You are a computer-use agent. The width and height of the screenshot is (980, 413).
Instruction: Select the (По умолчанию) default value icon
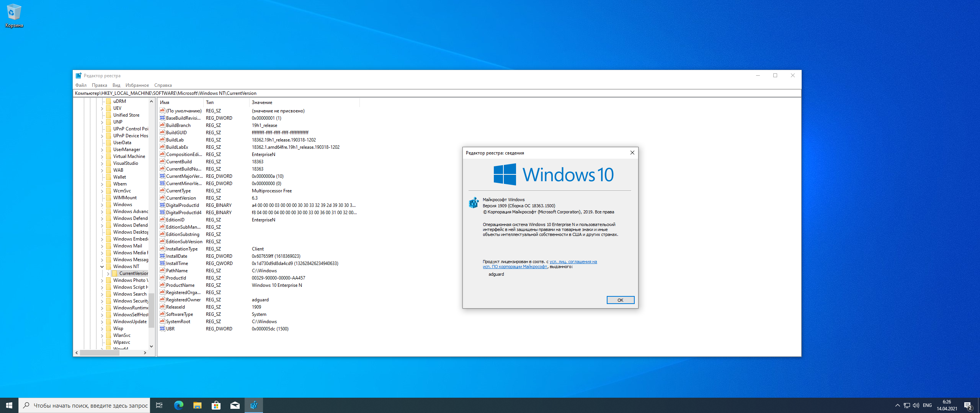pyautogui.click(x=162, y=111)
